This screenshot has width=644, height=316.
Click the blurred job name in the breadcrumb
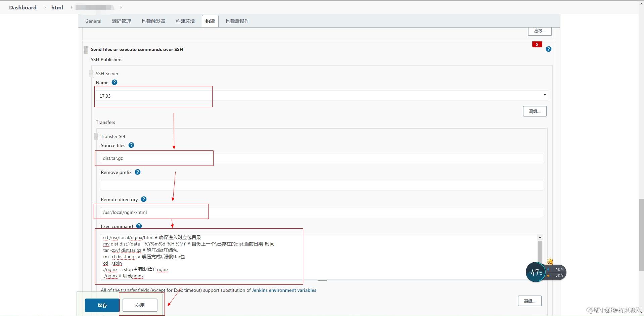[x=94, y=7]
